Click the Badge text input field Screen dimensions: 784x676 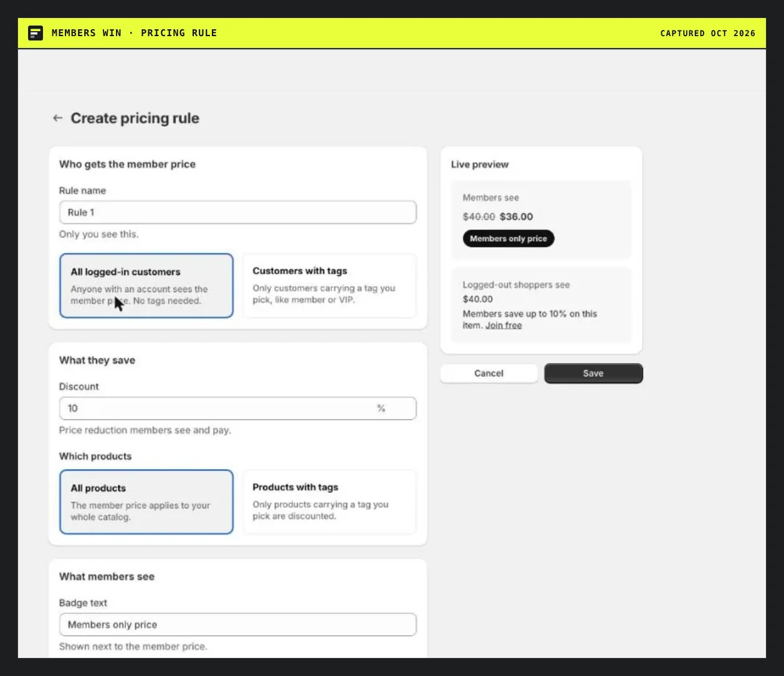coord(237,624)
